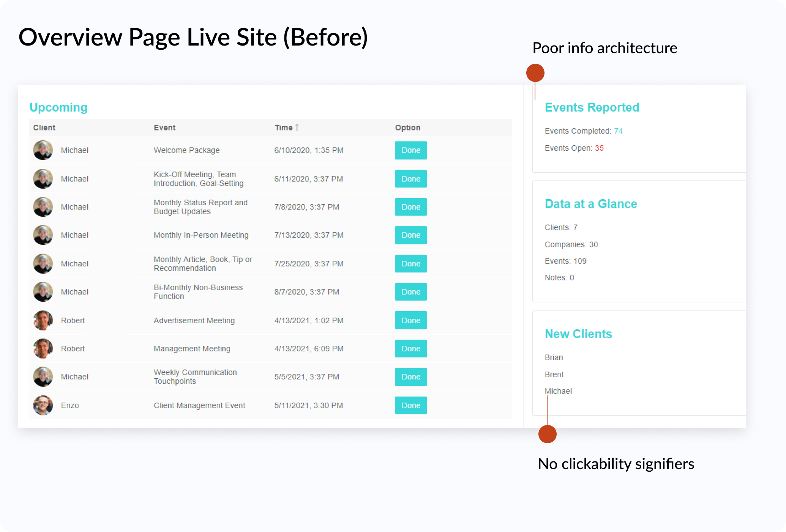Click Michael's avatar in Welcome Package row

pos(43,150)
